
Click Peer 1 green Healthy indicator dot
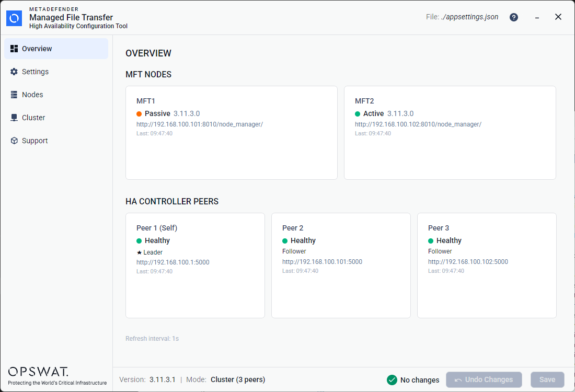tap(139, 241)
